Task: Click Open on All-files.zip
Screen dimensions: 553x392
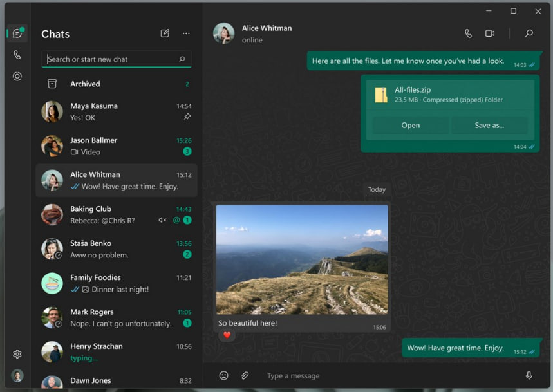Action: (410, 126)
